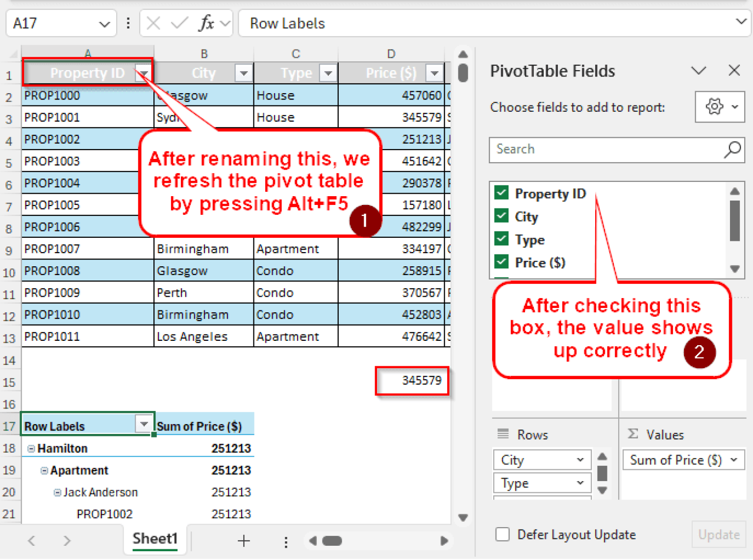Click the Cancel X icon in formula bar
The height and width of the screenshot is (560, 753).
[x=153, y=23]
